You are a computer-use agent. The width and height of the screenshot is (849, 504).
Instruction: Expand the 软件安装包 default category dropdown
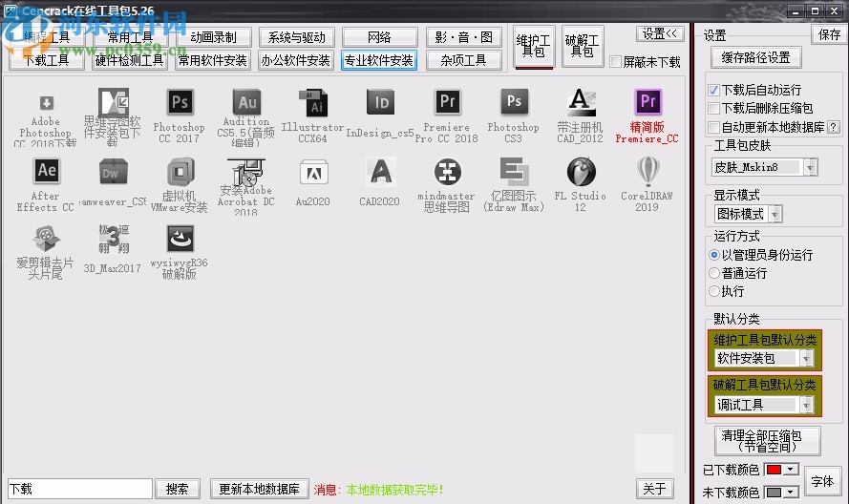pos(806,358)
